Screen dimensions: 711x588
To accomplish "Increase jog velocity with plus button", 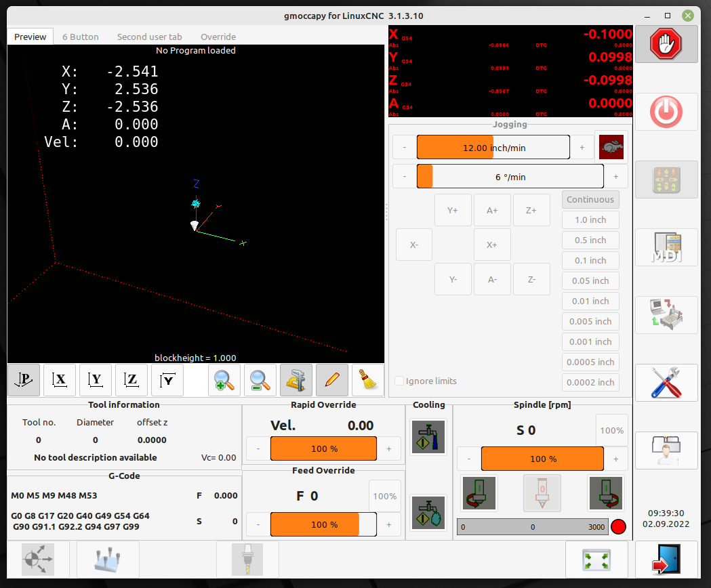I will [582, 148].
